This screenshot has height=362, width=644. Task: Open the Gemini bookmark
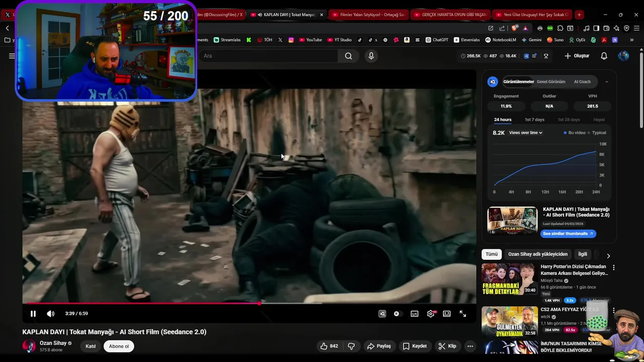531,40
